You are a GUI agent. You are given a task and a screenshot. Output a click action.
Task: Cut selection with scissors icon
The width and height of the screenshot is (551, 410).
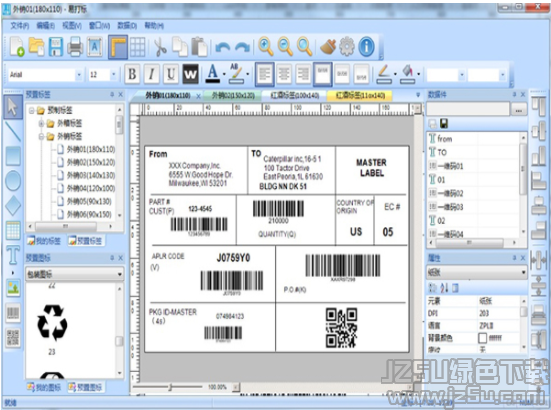161,47
